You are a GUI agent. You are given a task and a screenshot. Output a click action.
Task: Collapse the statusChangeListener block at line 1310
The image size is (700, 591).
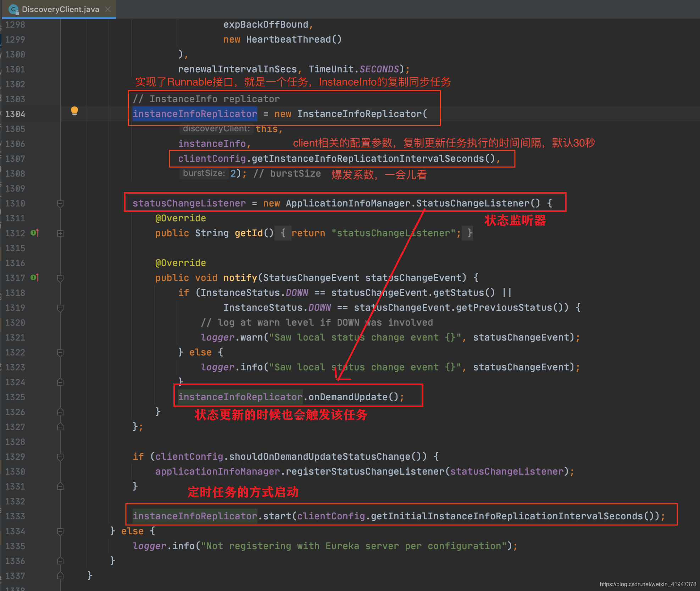point(60,204)
